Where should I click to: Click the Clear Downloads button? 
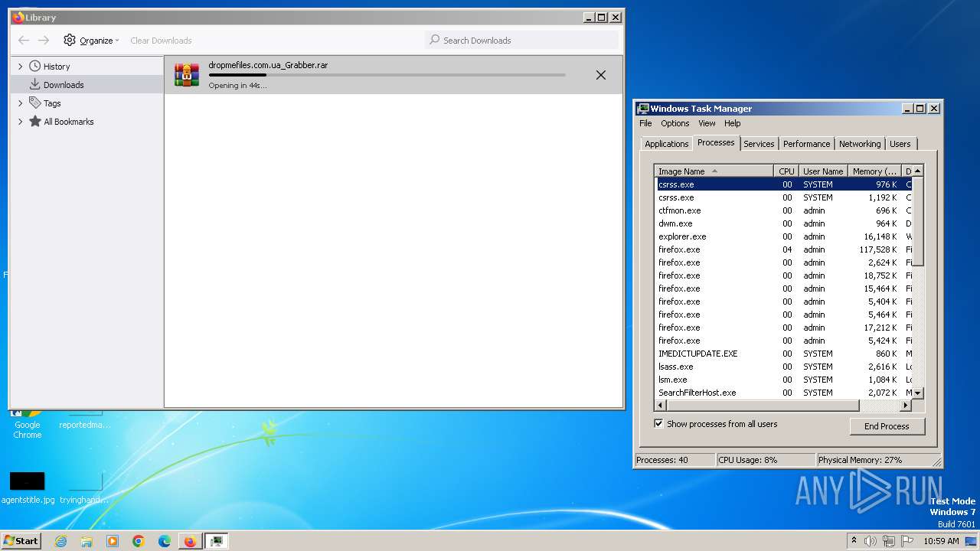tap(161, 41)
